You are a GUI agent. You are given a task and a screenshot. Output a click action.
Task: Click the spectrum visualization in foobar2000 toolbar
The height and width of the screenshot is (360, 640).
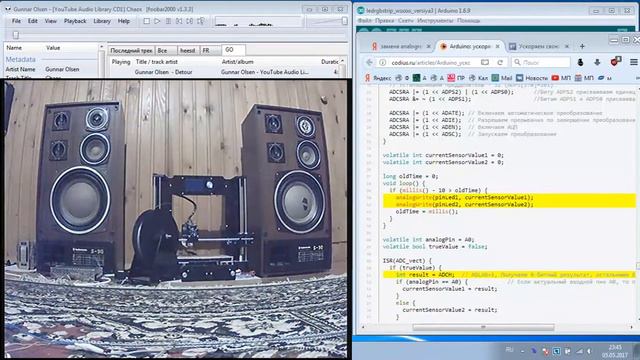(257, 22)
